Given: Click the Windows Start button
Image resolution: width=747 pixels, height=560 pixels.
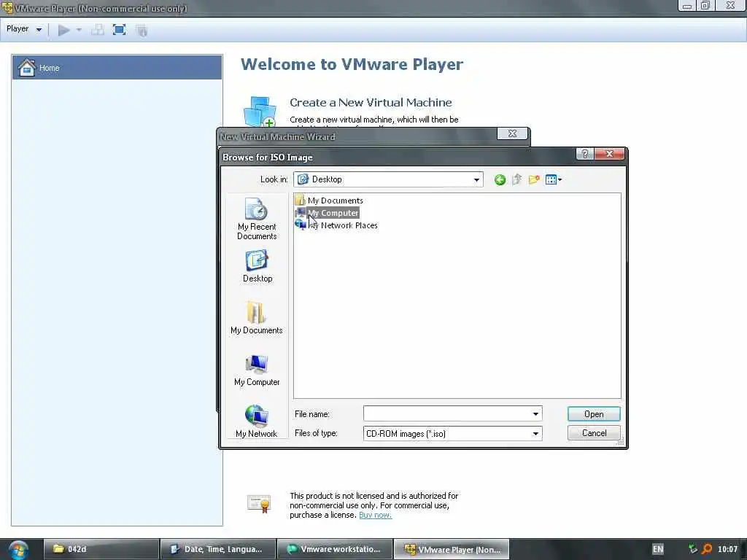Looking at the screenshot, I should [x=18, y=550].
